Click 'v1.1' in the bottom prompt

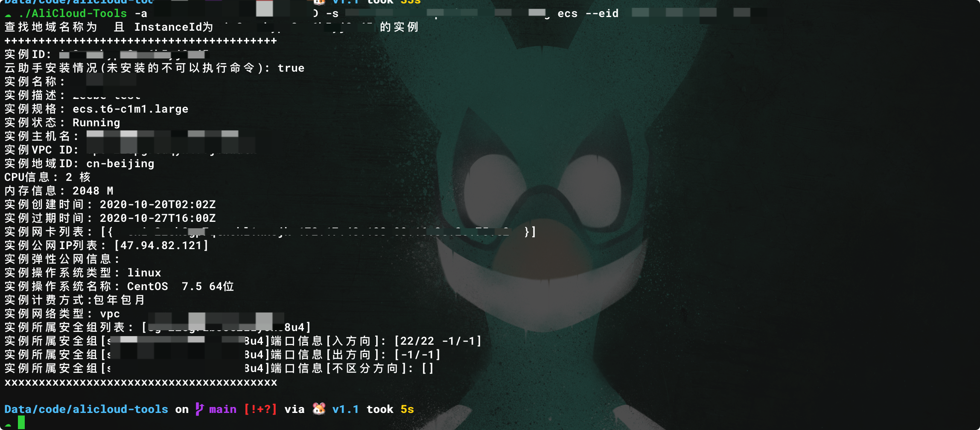coord(345,409)
